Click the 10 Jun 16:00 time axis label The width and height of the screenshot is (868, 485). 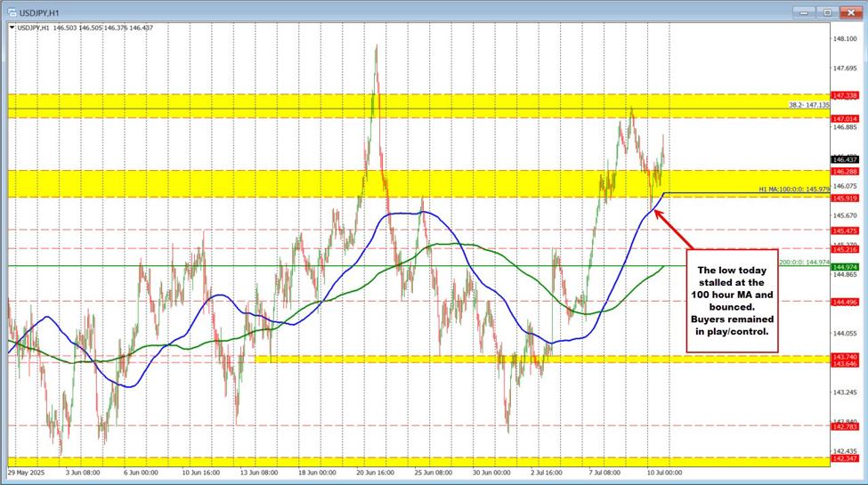tap(201, 473)
